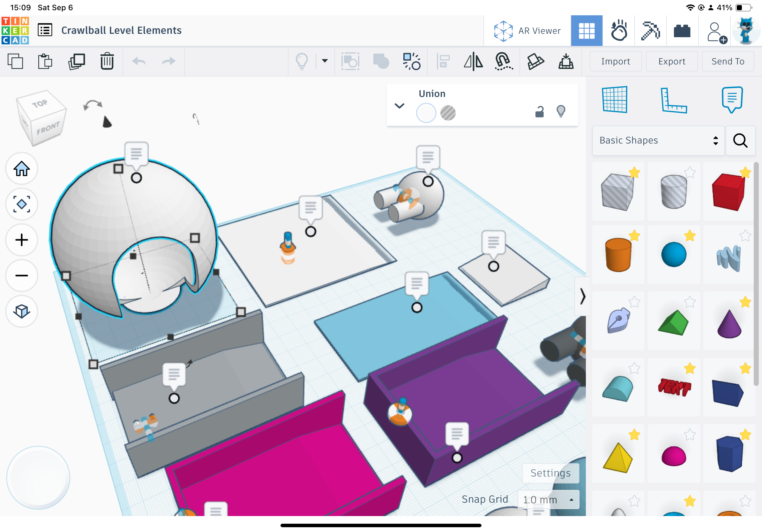Open the note on the blue platform
The height and width of the screenshot is (532, 762).
[x=416, y=284]
